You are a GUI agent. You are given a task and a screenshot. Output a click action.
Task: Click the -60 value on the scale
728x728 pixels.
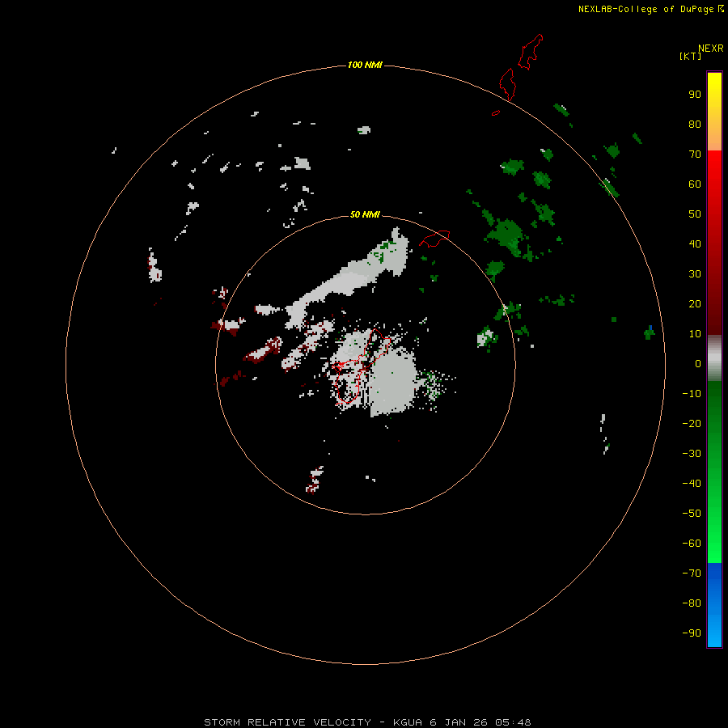point(692,544)
